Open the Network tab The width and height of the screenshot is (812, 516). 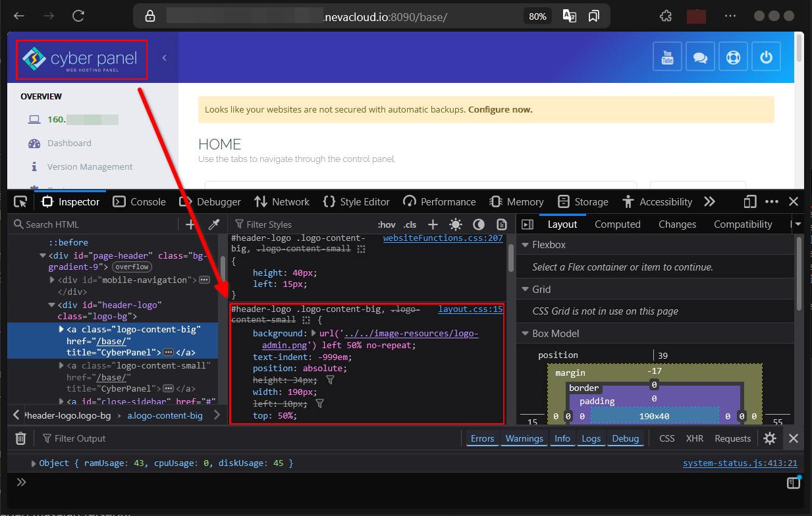[282, 201]
